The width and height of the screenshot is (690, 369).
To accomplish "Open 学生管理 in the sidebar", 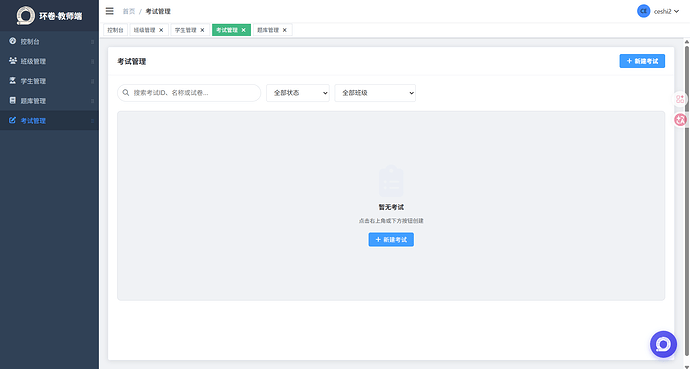I will pos(49,81).
